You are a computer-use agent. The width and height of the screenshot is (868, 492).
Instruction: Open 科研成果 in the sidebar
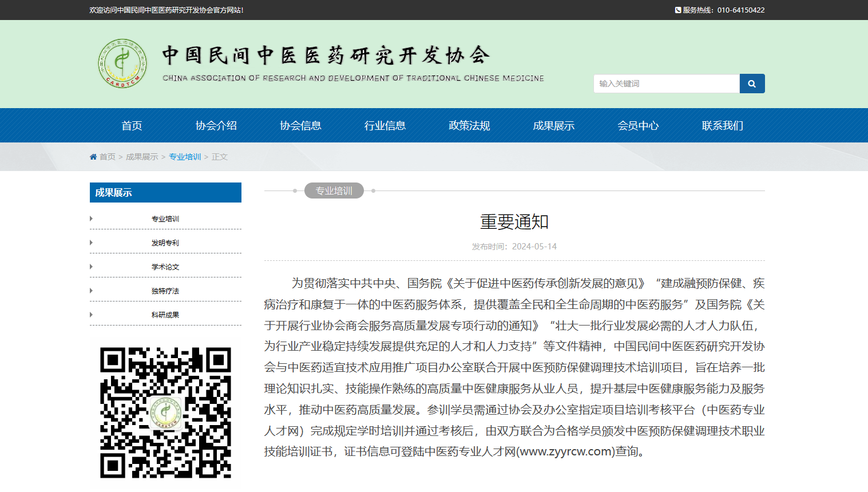(165, 315)
